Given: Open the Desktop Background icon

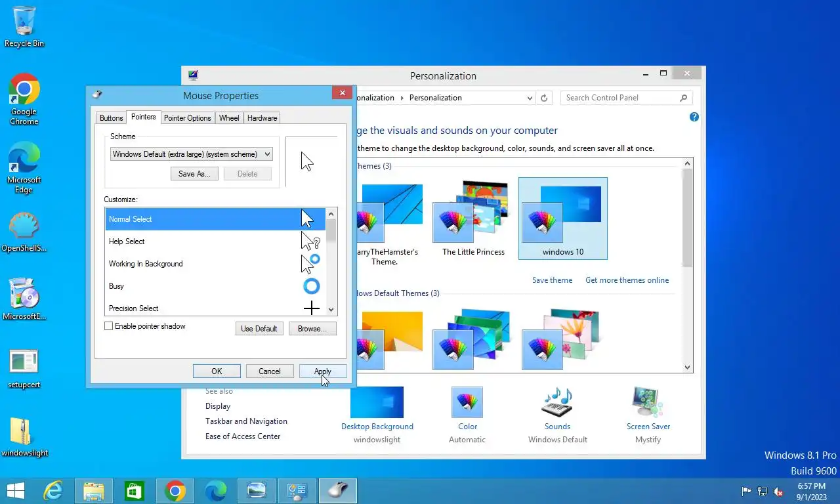Looking at the screenshot, I should 377,402.
